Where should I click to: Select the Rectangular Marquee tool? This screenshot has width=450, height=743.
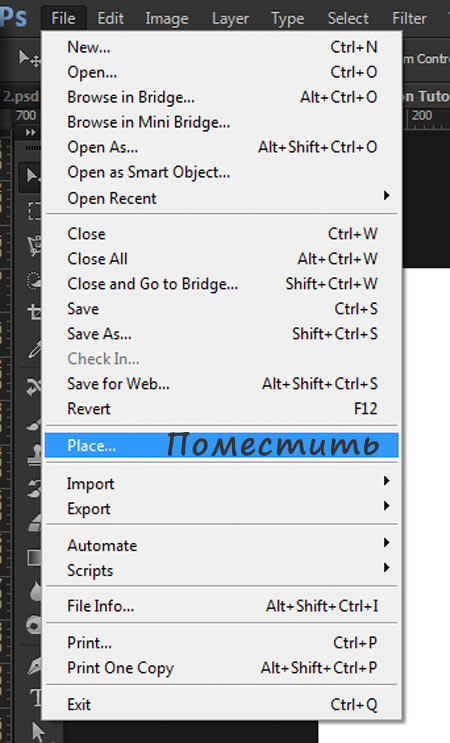click(x=34, y=211)
